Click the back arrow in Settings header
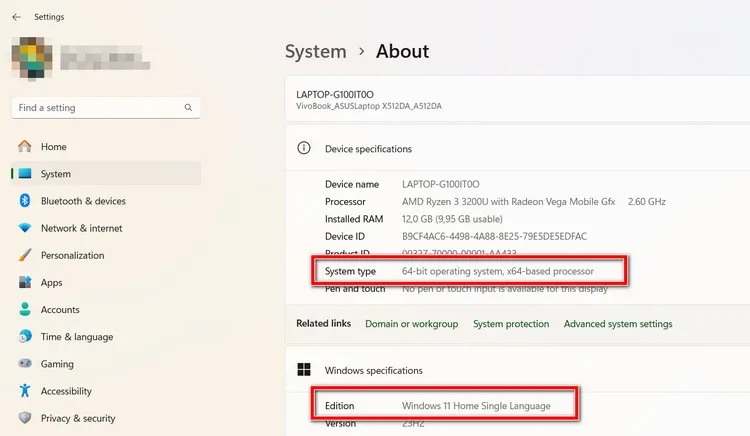 16,17
